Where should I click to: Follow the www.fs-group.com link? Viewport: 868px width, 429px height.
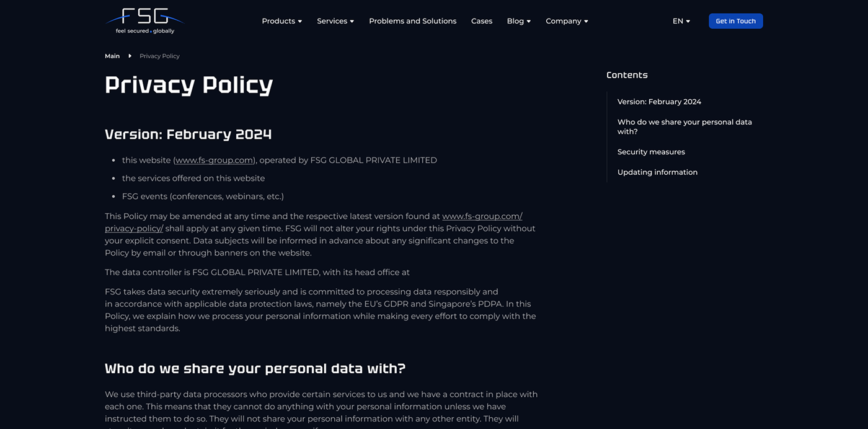pyautogui.click(x=214, y=160)
